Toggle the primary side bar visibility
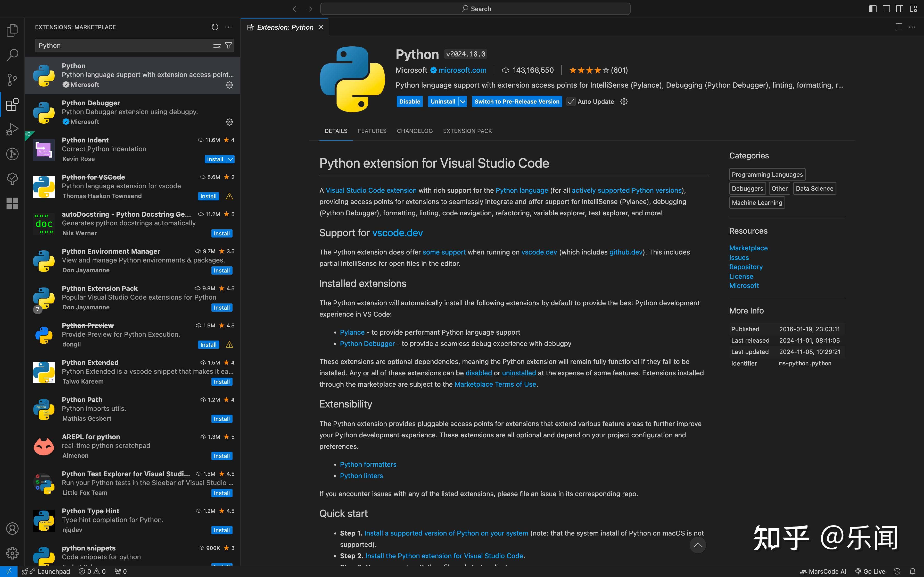This screenshot has width=924, height=577. (x=873, y=9)
